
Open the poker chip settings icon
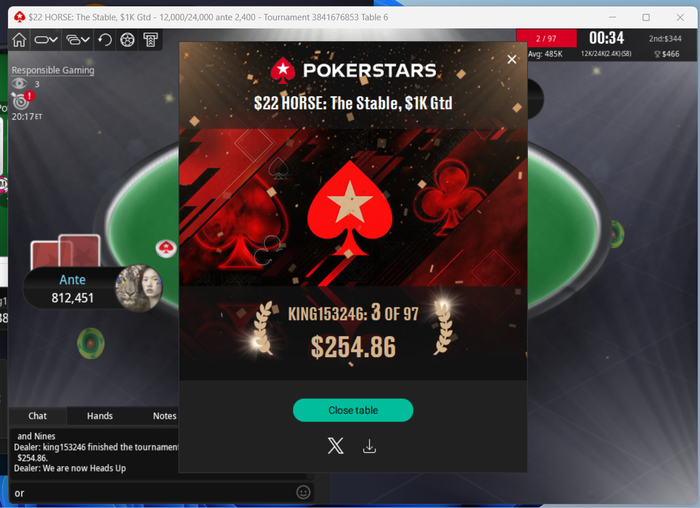click(127, 40)
